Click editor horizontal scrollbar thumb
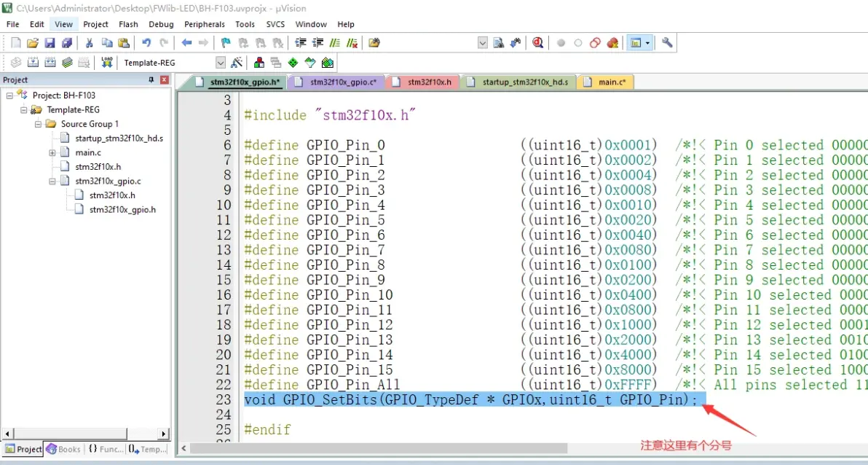The width and height of the screenshot is (868, 465). click(x=380, y=448)
